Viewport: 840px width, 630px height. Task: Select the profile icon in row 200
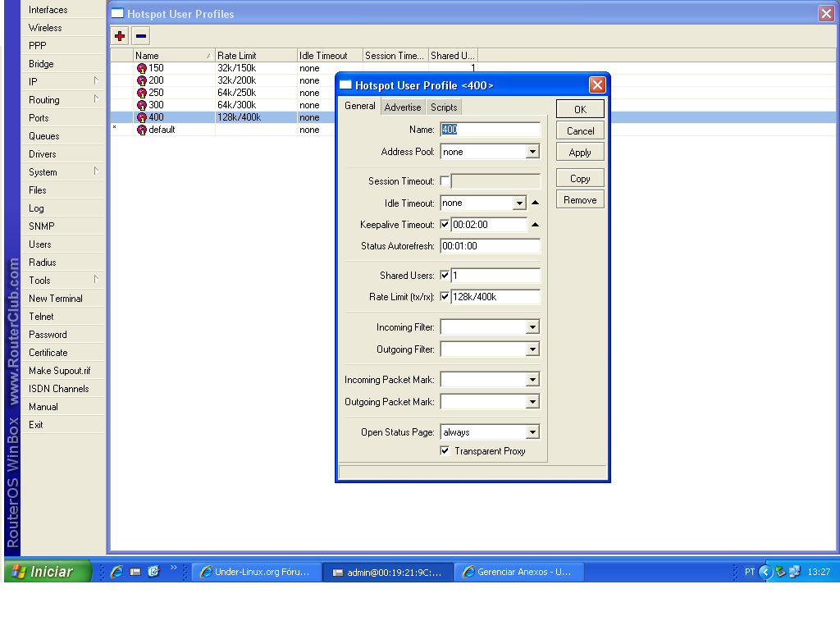pyautogui.click(x=141, y=80)
